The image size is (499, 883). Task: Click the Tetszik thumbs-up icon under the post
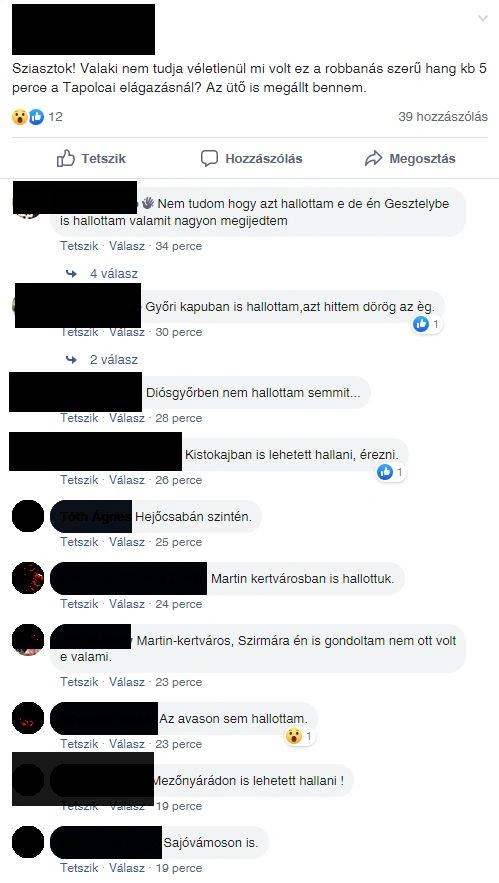point(66,158)
